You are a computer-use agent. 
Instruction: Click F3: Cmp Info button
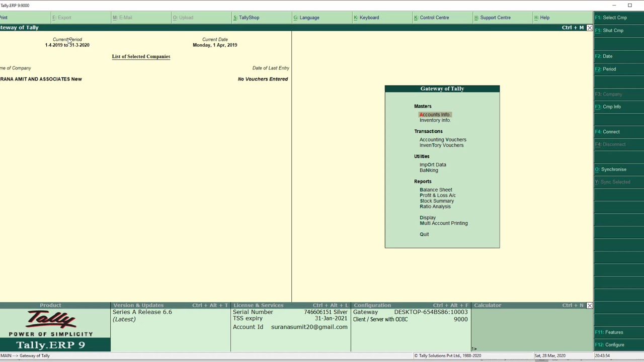coord(619,107)
